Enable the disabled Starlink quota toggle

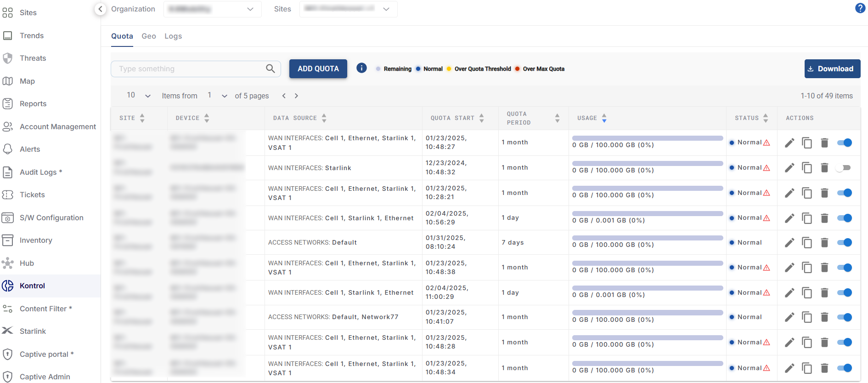click(x=844, y=168)
